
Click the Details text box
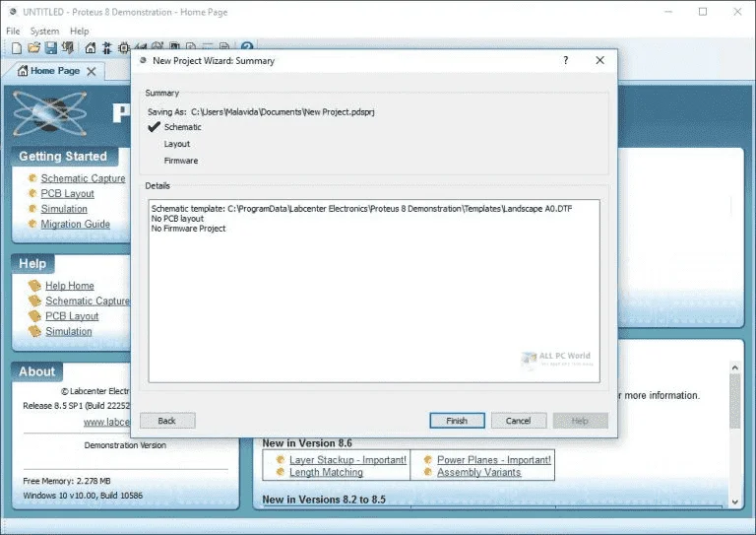click(374, 292)
